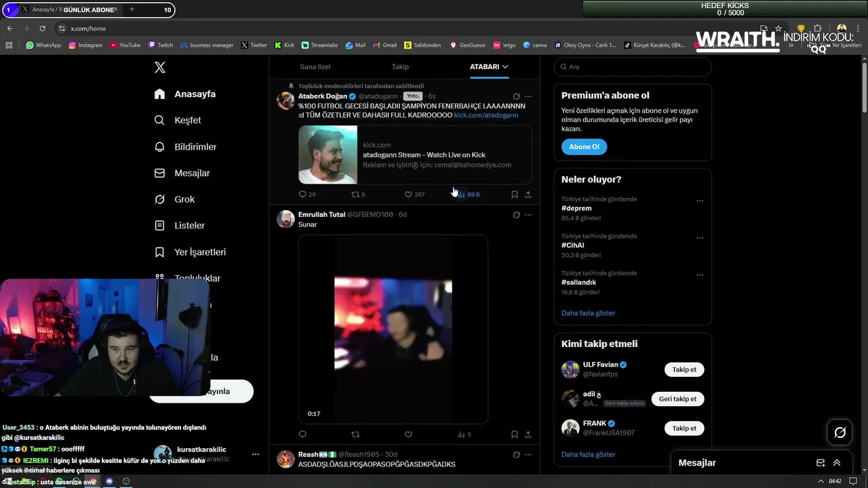This screenshot has width=868, height=488.
Task: View analytics of Emrullah Tutal's post
Action: [465, 434]
